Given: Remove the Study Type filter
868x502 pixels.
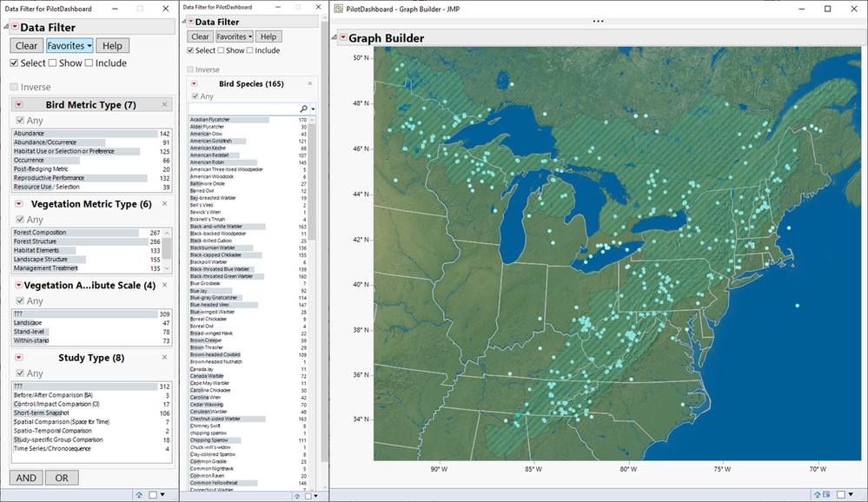Looking at the screenshot, I should (164, 357).
